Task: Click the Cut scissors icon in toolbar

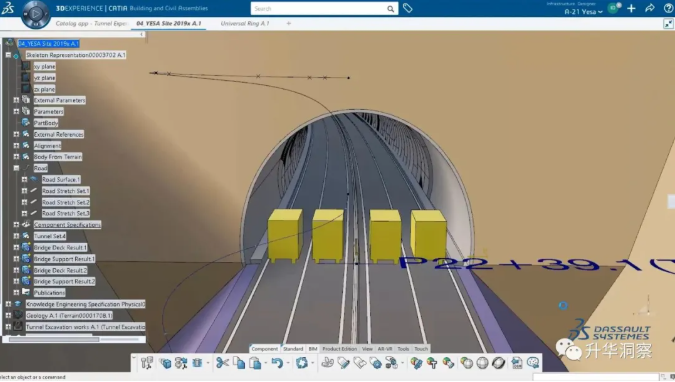Action: click(222, 363)
